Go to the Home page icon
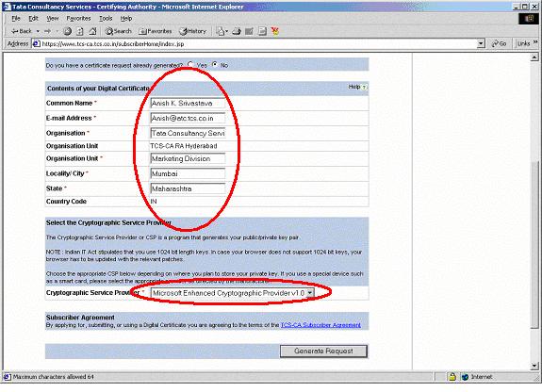 92,31
